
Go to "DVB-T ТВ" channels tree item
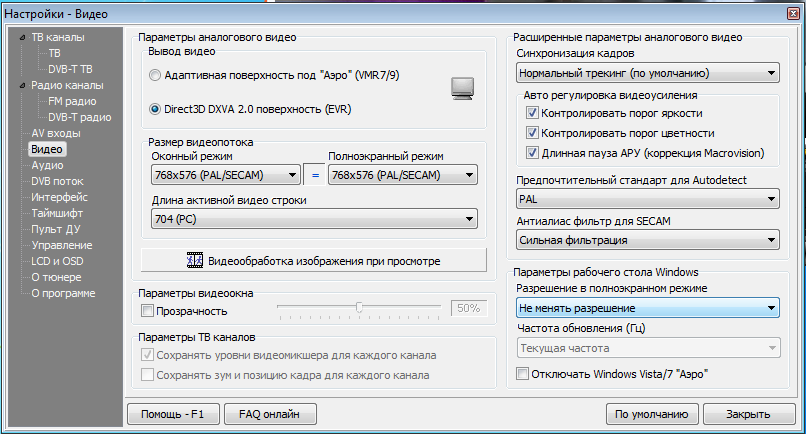pyautogui.click(x=70, y=69)
